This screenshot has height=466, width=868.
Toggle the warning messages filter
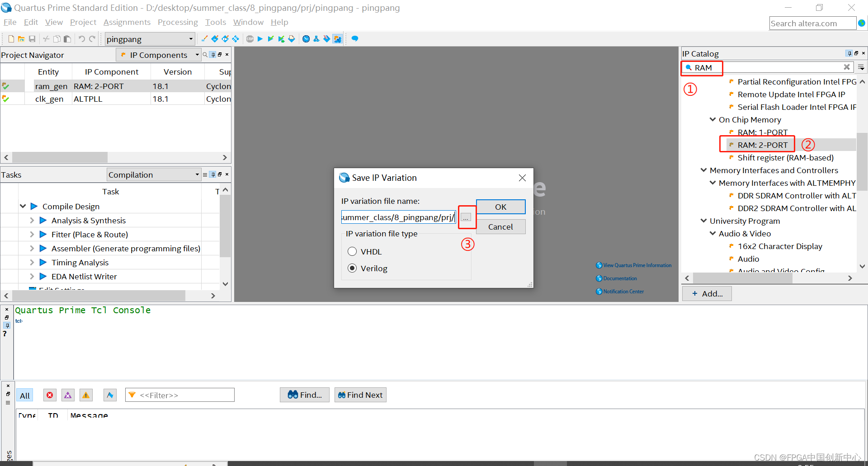pyautogui.click(x=86, y=395)
